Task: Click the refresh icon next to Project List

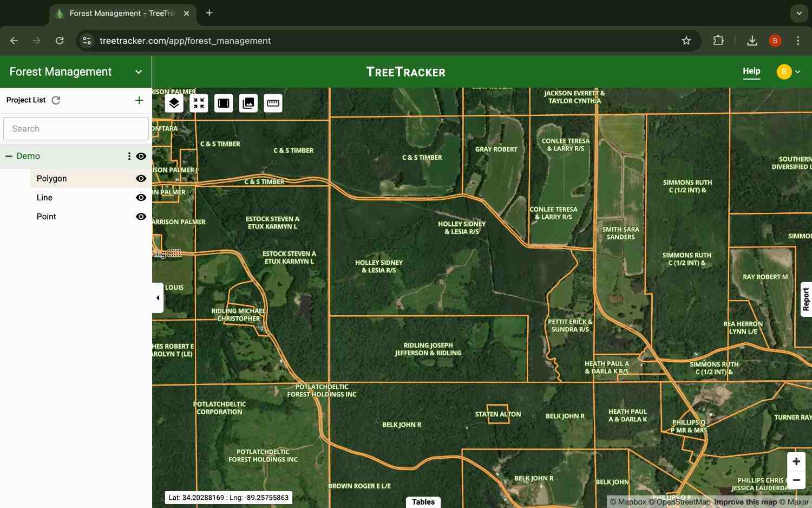Action: pos(56,100)
